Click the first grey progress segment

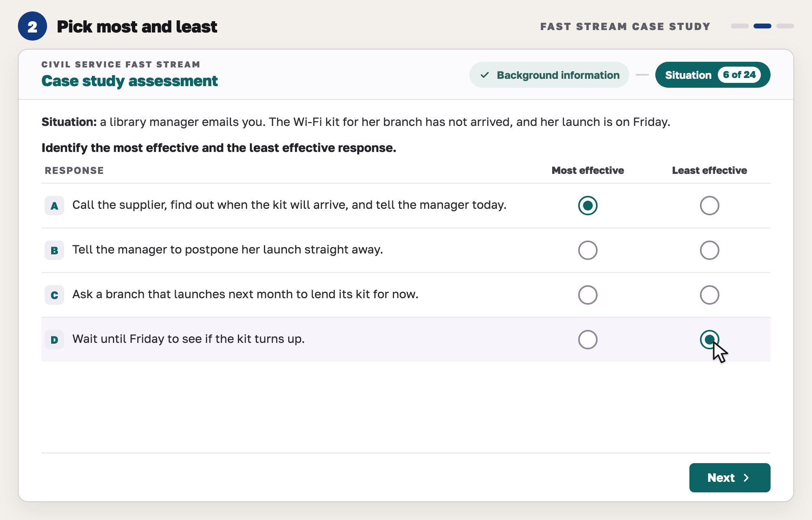739,26
